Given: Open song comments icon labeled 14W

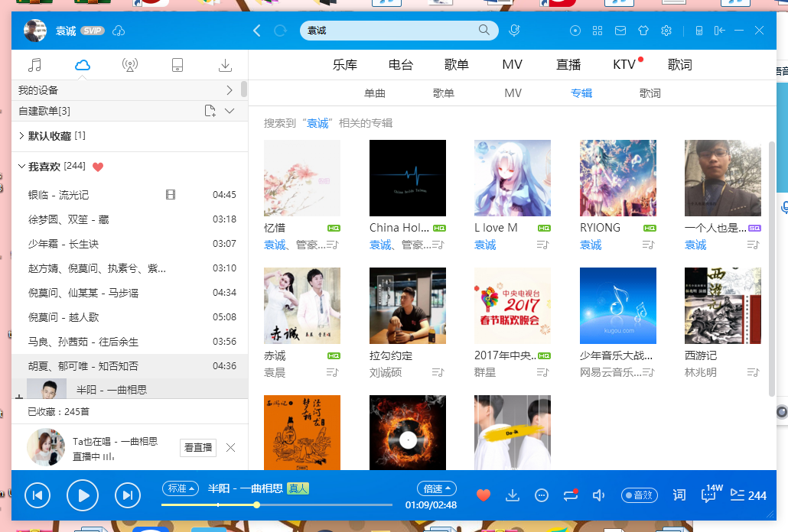Looking at the screenshot, I should (x=711, y=494).
